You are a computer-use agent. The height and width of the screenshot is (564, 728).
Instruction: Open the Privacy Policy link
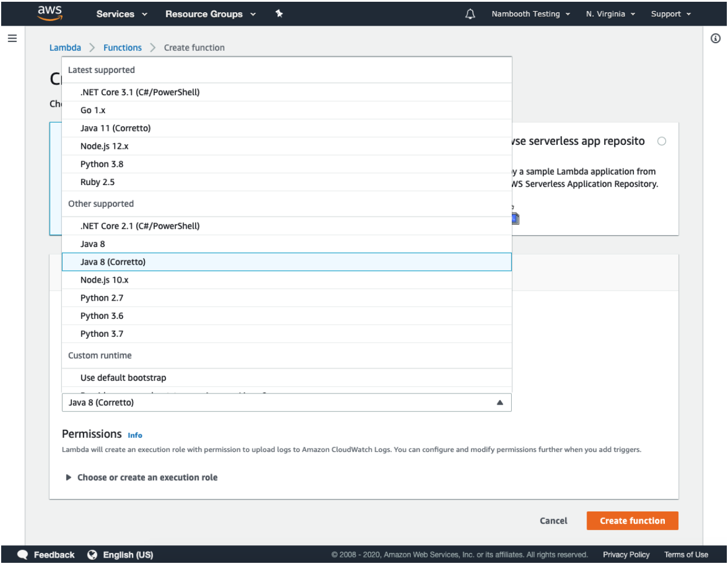pos(626,555)
